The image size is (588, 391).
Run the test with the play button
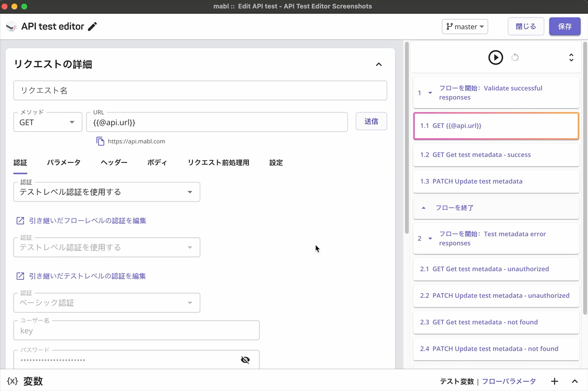tap(496, 57)
